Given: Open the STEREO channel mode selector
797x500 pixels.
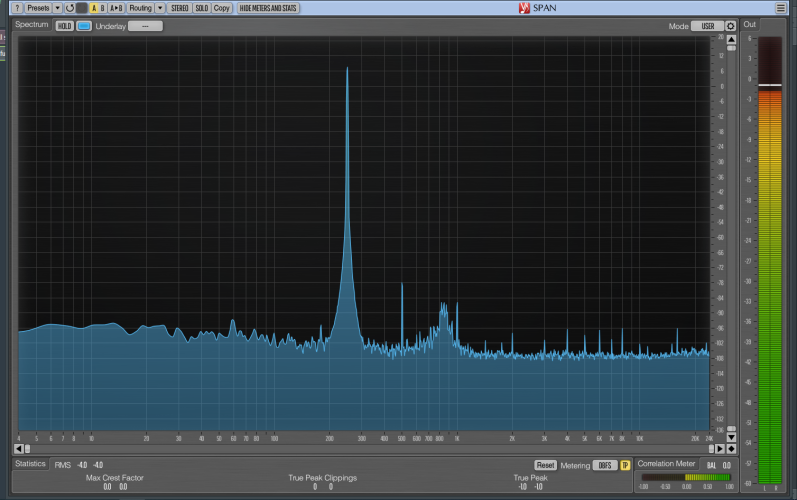Looking at the screenshot, I should (x=180, y=8).
